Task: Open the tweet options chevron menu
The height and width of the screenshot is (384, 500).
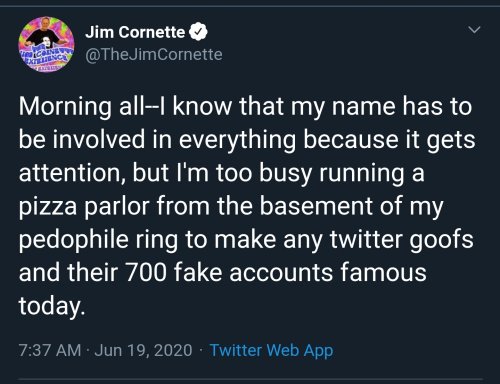Action: pyautogui.click(x=474, y=30)
